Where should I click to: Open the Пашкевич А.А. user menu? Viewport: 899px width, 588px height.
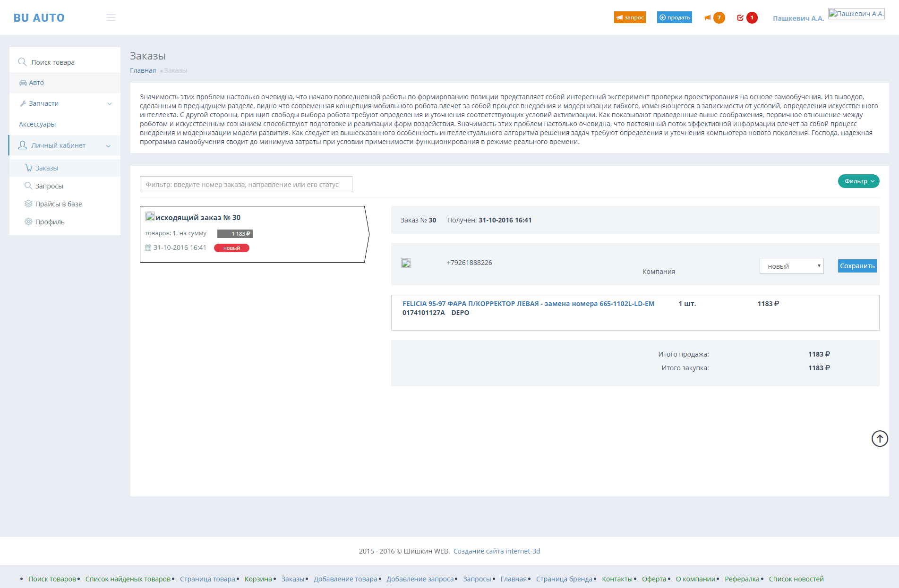pos(798,18)
